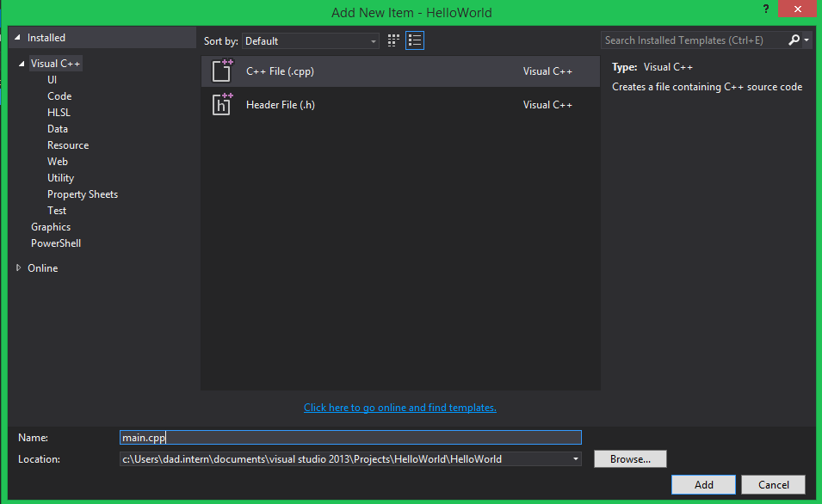Select the Installed header label
The image size is (822, 504).
click(46, 38)
